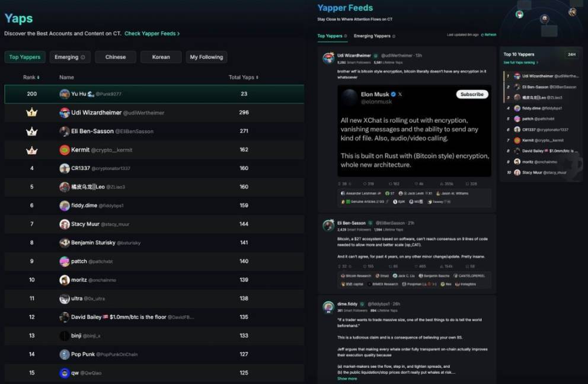Click dime.fiddy's avatar in the feed

(328, 306)
